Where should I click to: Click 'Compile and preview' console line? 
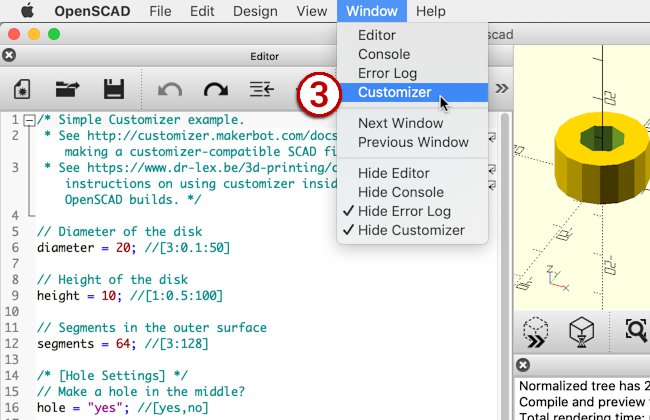pos(584,402)
